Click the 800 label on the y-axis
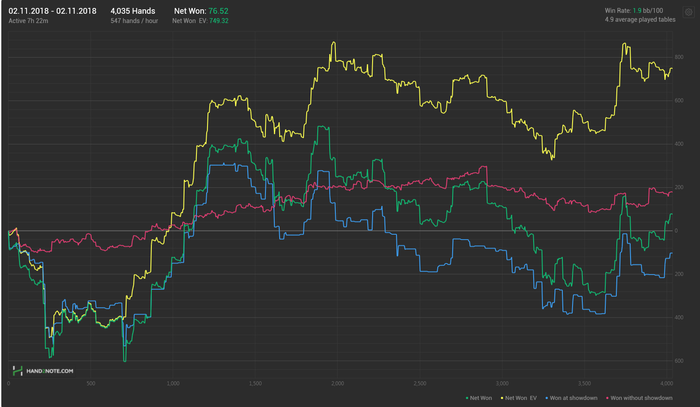Viewport: 700px width, 407px height. pyautogui.click(x=679, y=57)
